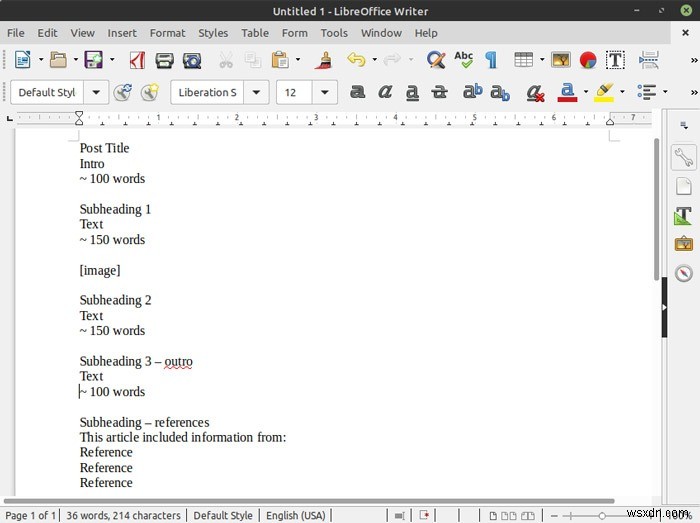This screenshot has height=523, width=700.
Task: Undo the last action
Action: click(356, 59)
